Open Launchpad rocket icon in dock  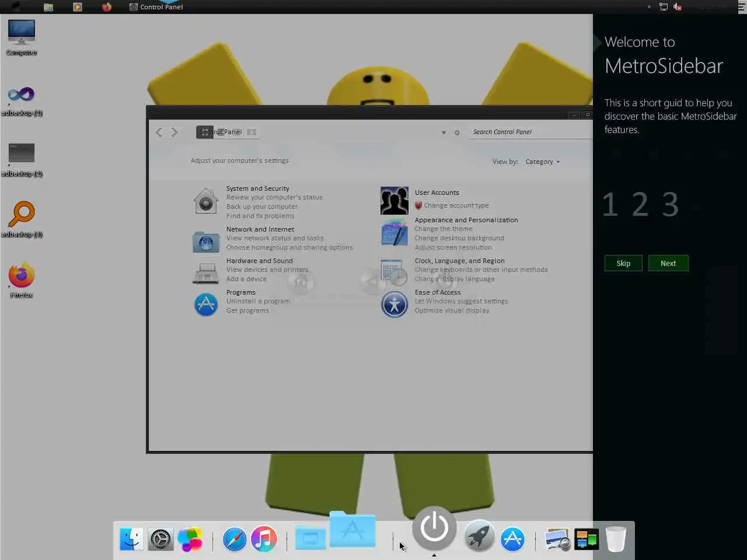(479, 535)
